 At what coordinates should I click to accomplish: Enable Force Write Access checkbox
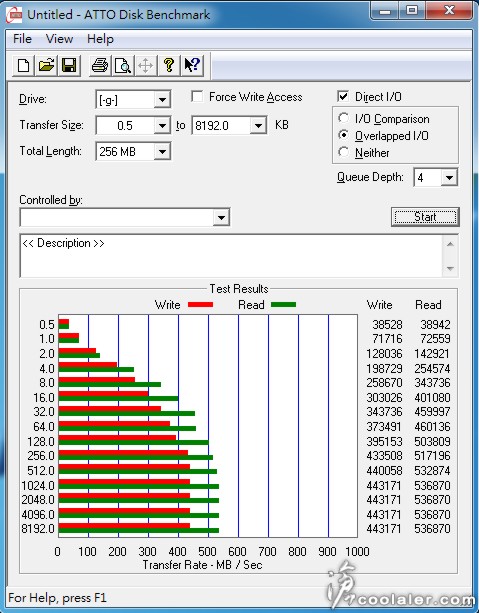point(197,97)
